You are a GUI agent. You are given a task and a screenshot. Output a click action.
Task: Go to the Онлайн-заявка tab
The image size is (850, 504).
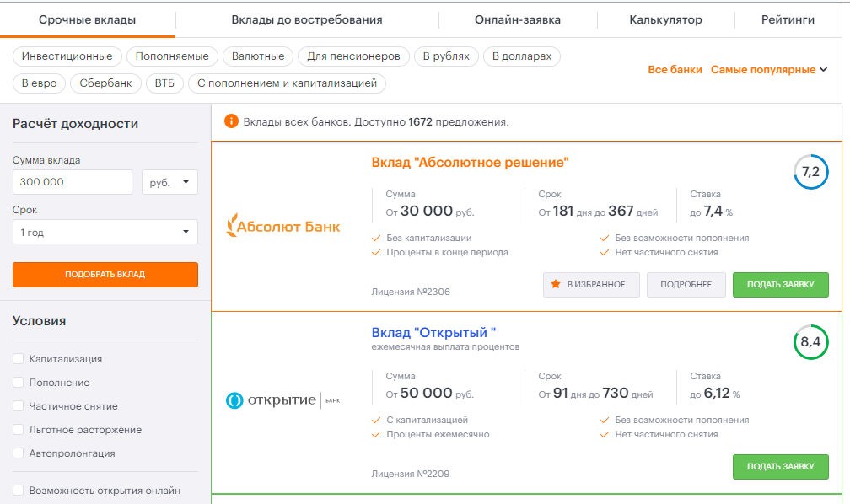(518, 19)
